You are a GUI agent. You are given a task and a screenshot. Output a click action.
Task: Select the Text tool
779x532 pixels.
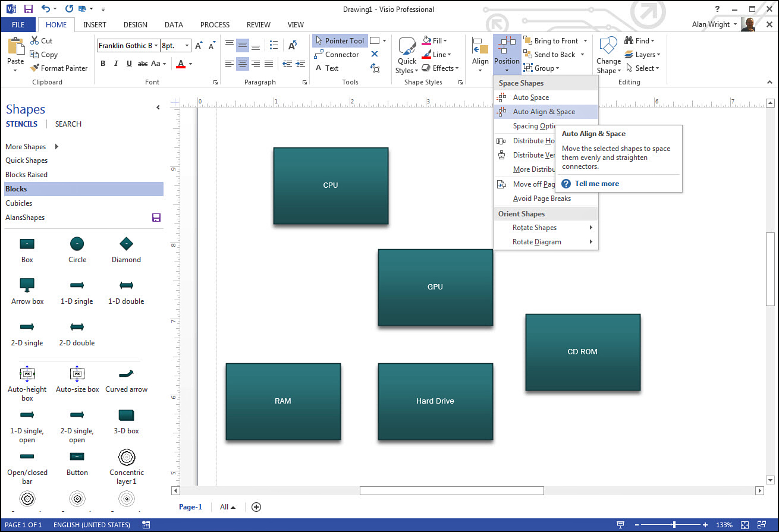tap(326, 68)
